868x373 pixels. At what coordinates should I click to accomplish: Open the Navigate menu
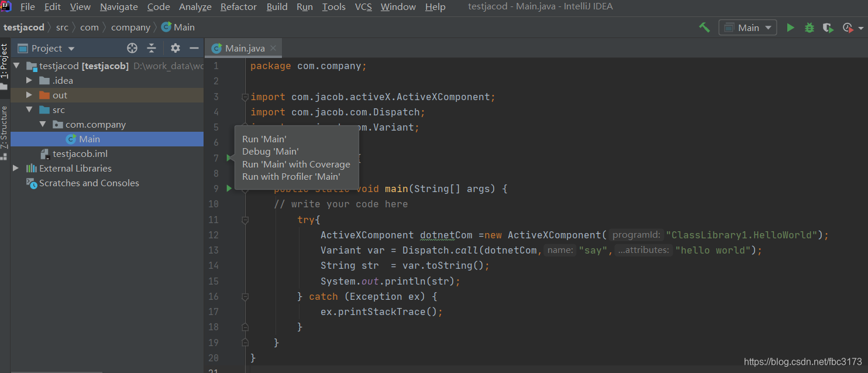tap(119, 7)
